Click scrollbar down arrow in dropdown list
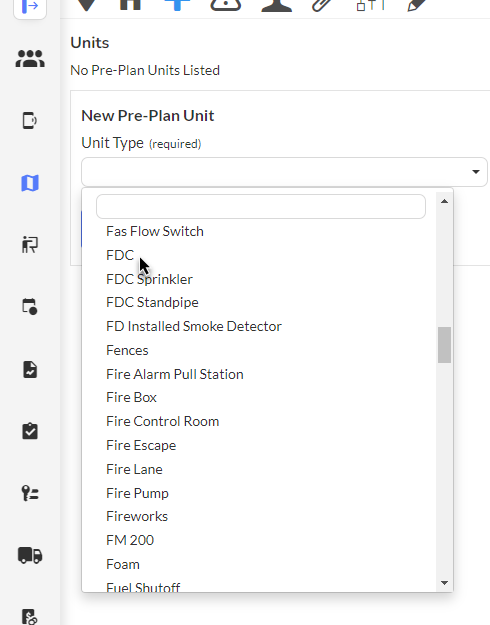Screen dimensions: 490x625 coord(445,583)
